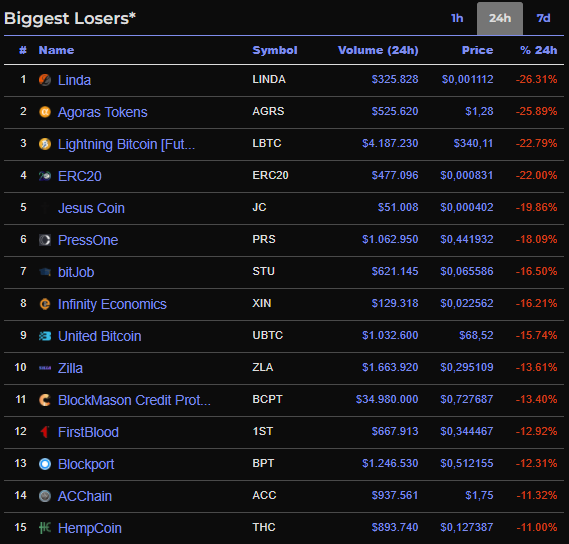The image size is (569, 544).
Task: Open the Linda coin page link
Action: pyautogui.click(x=74, y=80)
